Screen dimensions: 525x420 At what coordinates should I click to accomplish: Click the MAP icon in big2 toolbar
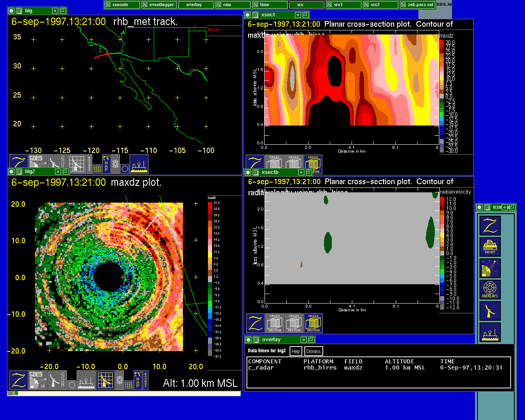138,380
